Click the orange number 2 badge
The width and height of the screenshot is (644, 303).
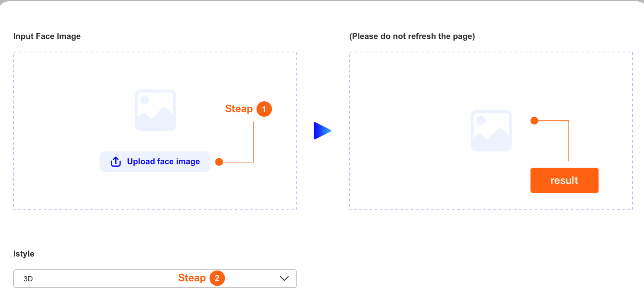pos(217,278)
